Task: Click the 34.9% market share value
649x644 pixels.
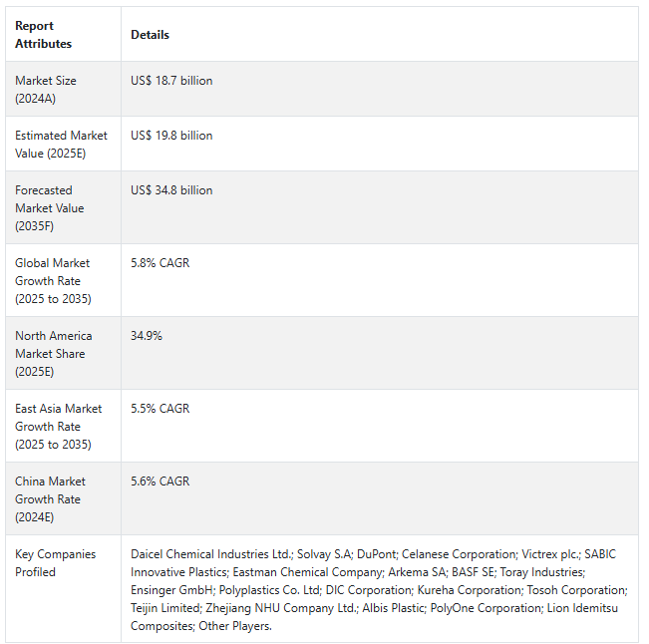Action: tap(147, 336)
